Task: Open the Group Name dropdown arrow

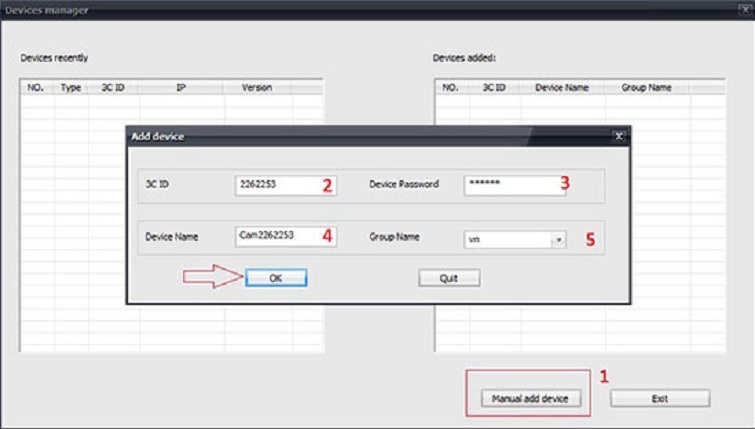Action: (x=559, y=240)
